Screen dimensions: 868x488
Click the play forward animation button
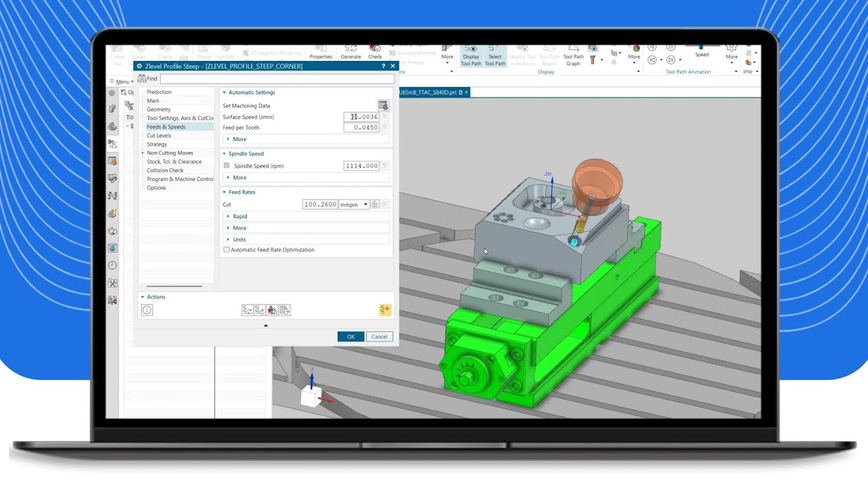[x=671, y=47]
